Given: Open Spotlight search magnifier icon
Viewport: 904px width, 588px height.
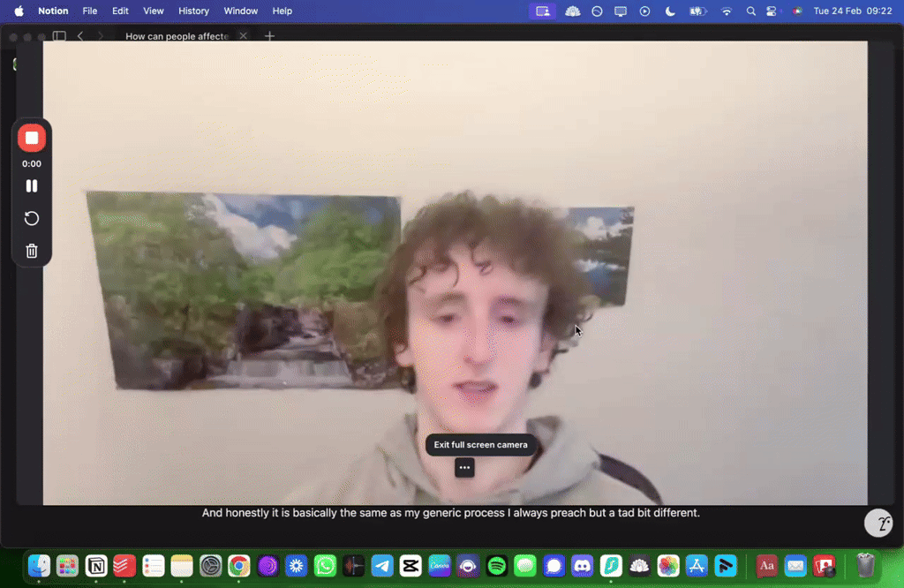Looking at the screenshot, I should [750, 11].
